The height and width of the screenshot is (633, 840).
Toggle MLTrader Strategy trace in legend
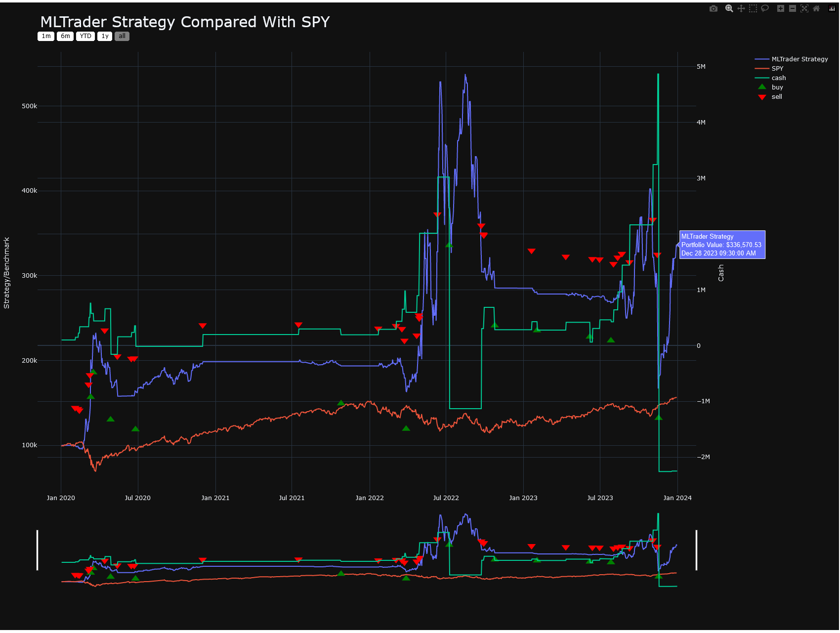point(791,59)
